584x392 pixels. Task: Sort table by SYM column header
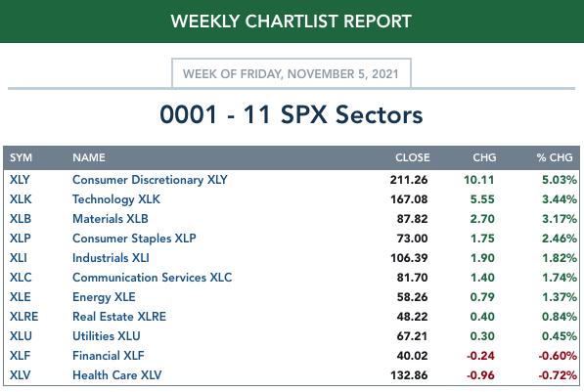click(21, 157)
